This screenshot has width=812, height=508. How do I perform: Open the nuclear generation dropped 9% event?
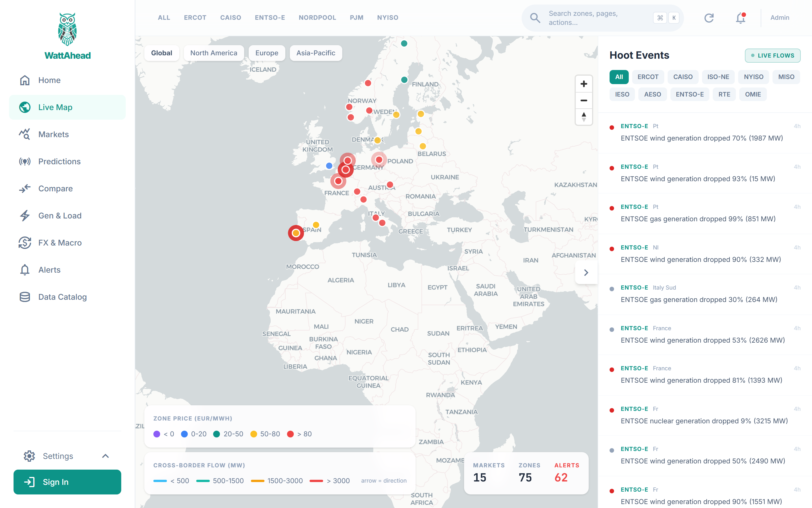coord(705,416)
